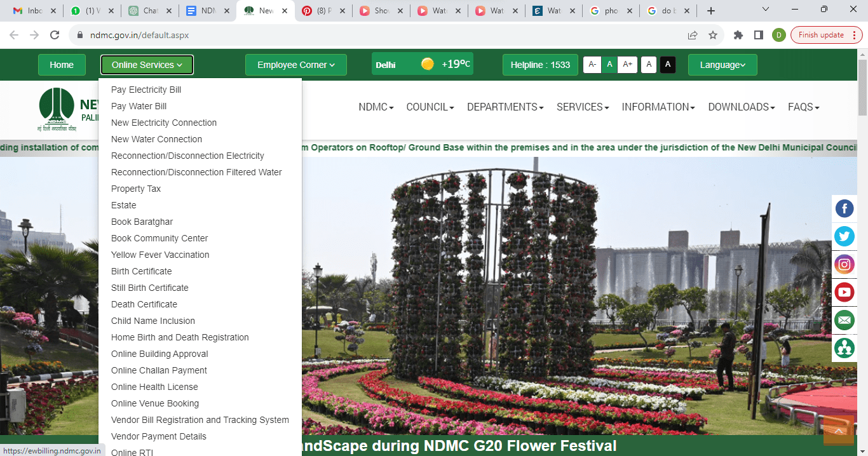Click the A+ text size button
This screenshot has height=456, width=868.
[628, 64]
